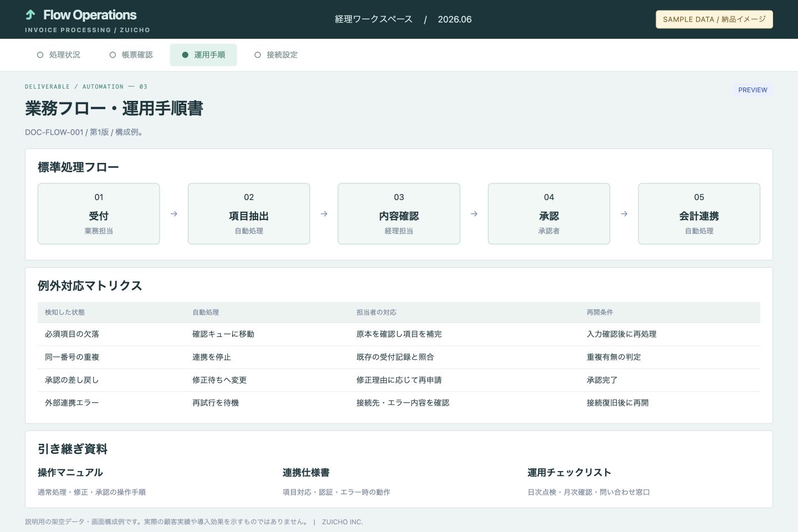Click the 原本を確認し項目を補完 cell
Screen dimensions: 798x532
pos(399,334)
